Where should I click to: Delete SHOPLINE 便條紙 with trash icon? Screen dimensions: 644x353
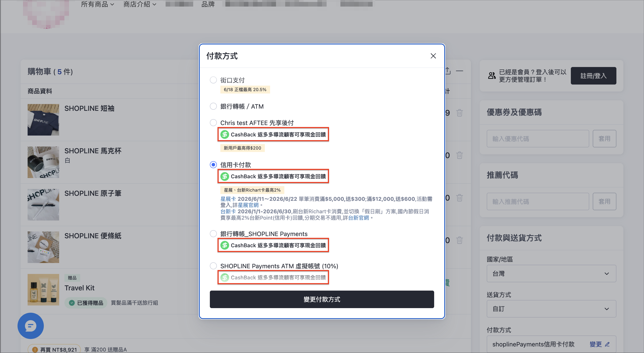[x=460, y=240]
